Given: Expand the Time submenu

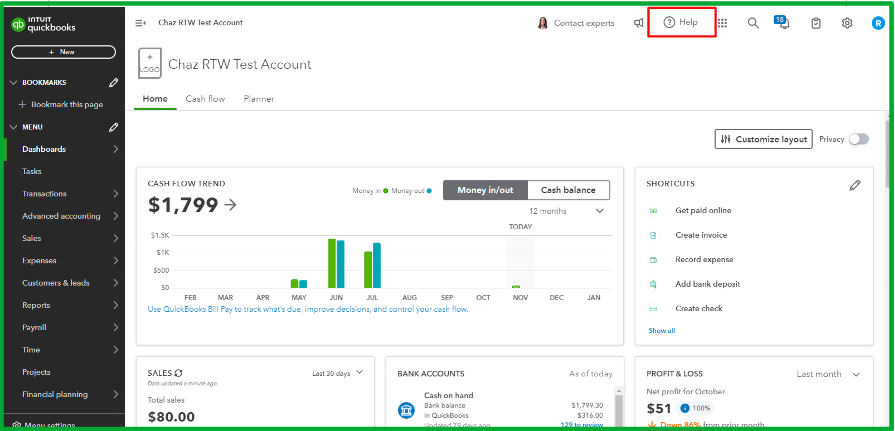Looking at the screenshot, I should [x=116, y=349].
